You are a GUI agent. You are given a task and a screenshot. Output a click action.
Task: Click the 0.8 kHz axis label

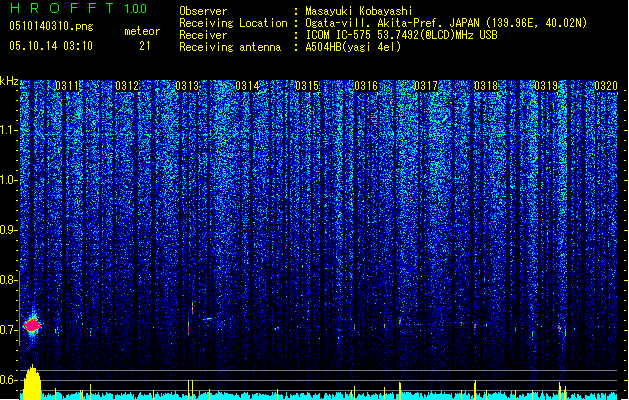9,280
